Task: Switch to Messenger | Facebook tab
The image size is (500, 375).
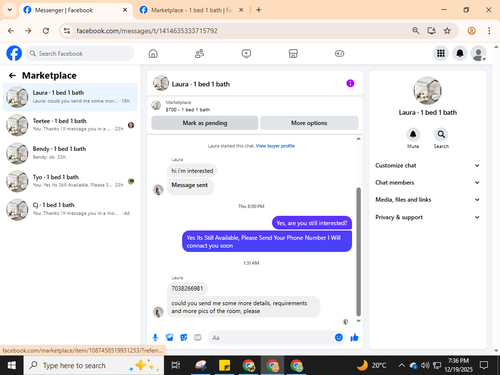Action: click(75, 10)
